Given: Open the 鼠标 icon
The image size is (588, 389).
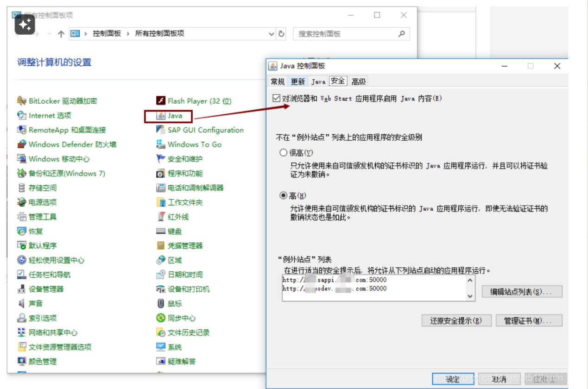Looking at the screenshot, I should [161, 303].
